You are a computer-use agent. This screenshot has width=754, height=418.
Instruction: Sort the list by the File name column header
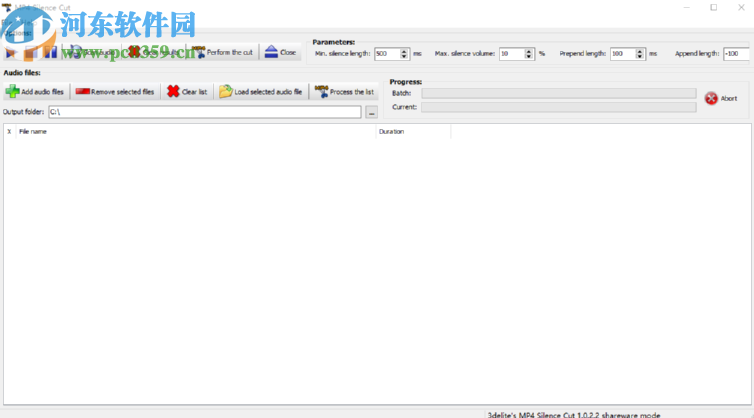click(x=196, y=131)
